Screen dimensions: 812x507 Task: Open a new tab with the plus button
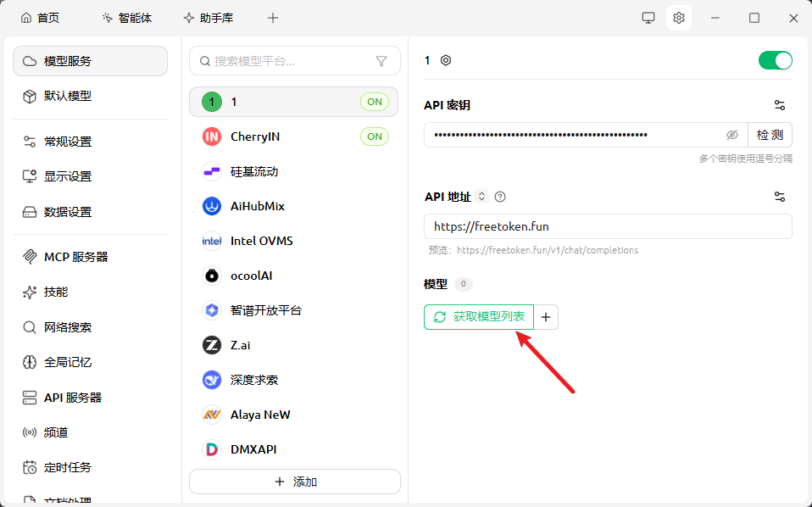pyautogui.click(x=272, y=18)
